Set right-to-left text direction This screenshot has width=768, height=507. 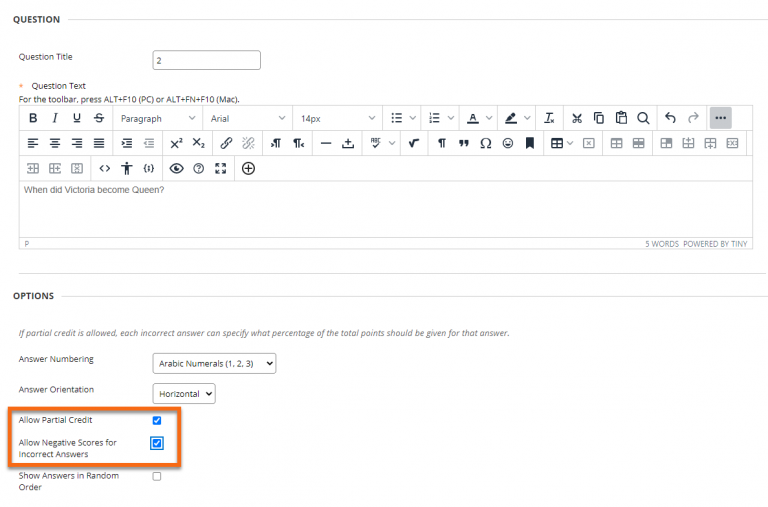click(x=298, y=144)
